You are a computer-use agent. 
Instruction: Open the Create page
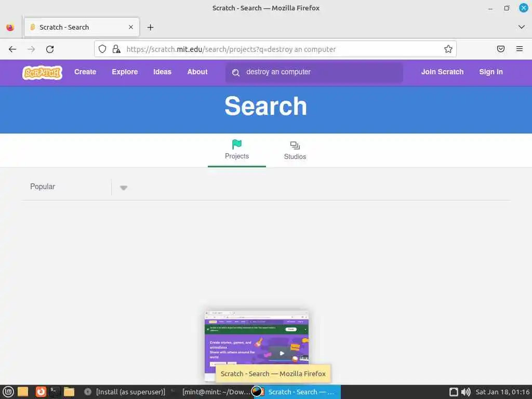85,72
